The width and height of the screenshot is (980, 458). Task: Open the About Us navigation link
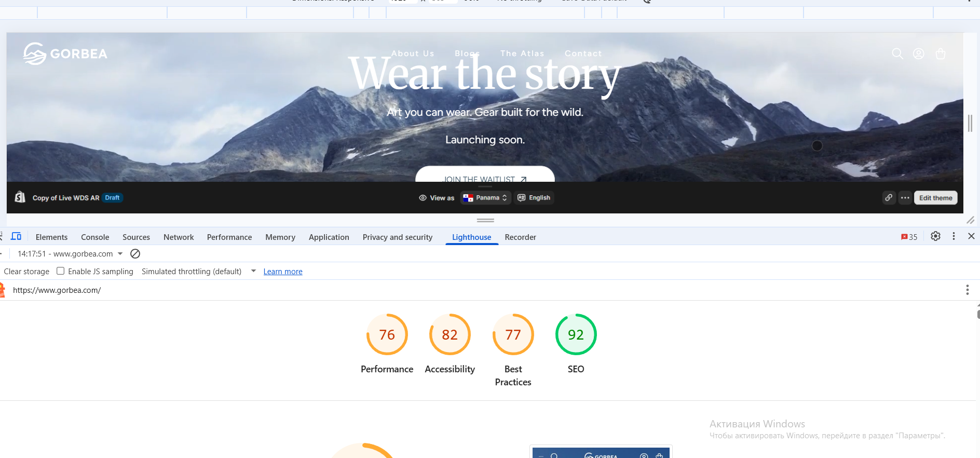coord(413,53)
